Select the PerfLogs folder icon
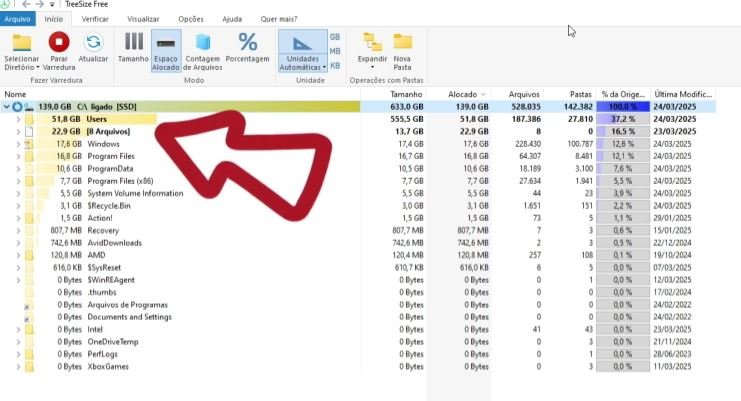This screenshot has width=741, height=401. [29, 354]
